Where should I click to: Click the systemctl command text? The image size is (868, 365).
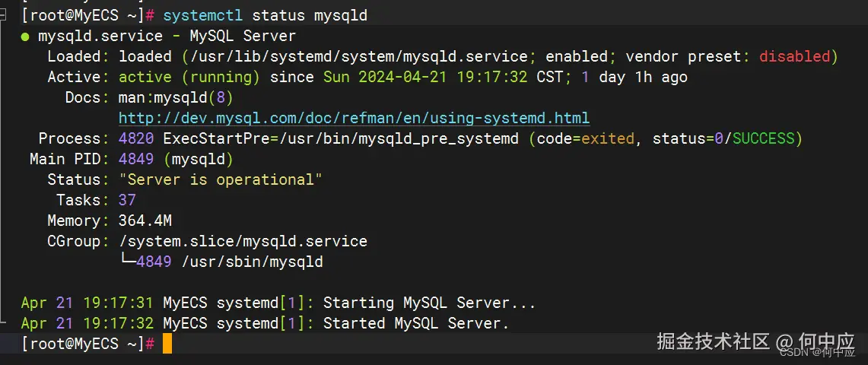click(x=202, y=15)
